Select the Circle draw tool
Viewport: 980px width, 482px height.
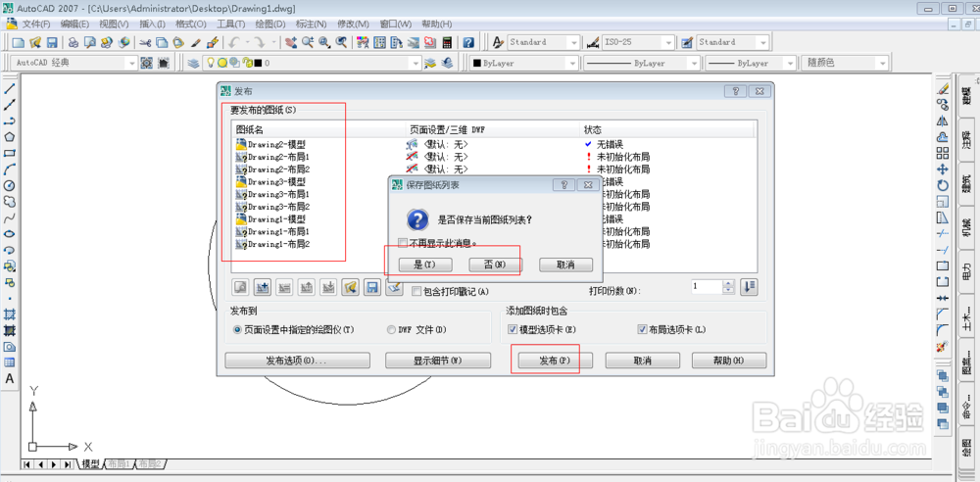(x=10, y=186)
